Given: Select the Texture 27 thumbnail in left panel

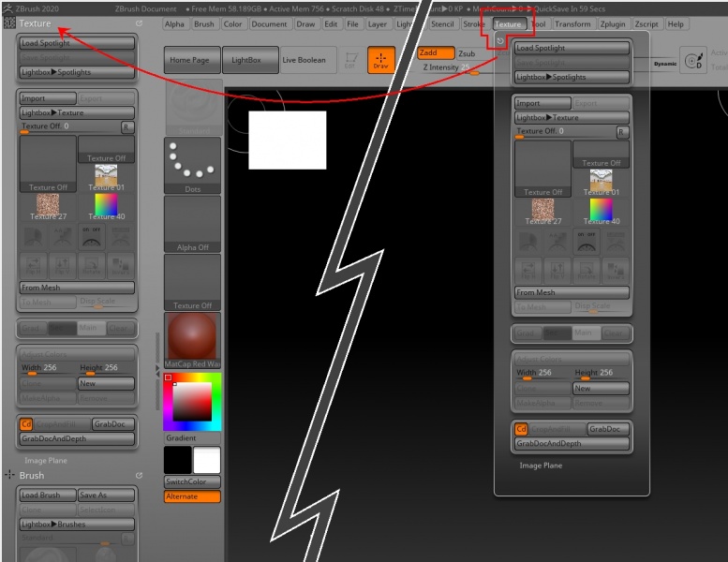Looking at the screenshot, I should 48,206.
